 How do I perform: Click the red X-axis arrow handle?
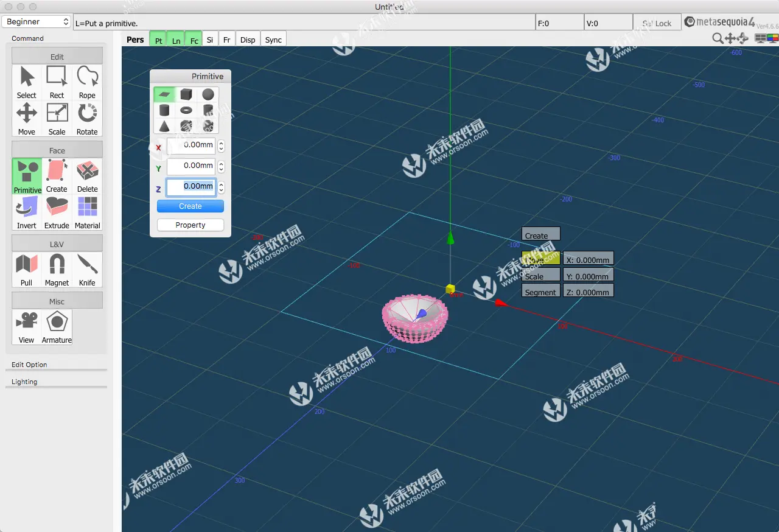click(x=500, y=302)
